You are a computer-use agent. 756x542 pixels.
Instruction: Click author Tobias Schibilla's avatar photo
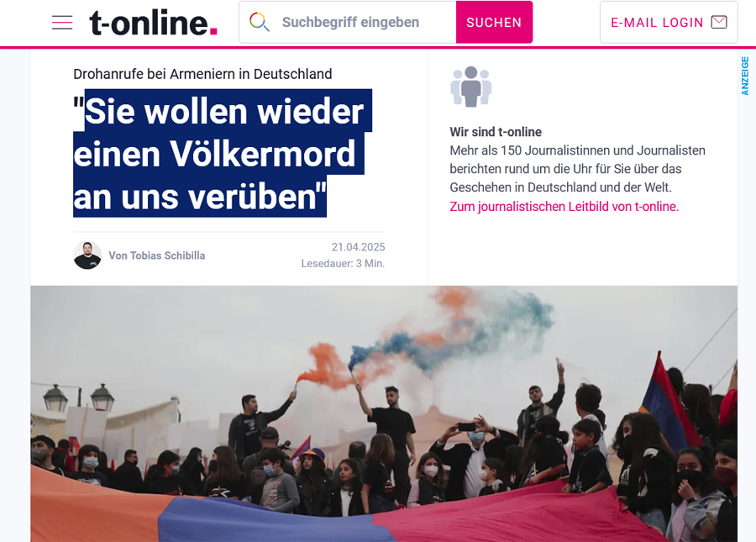coord(87,255)
